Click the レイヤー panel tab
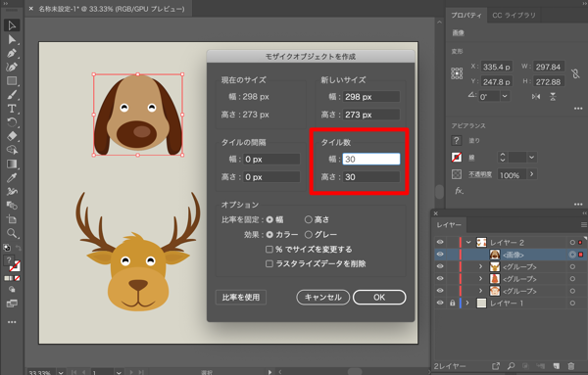 449,225
